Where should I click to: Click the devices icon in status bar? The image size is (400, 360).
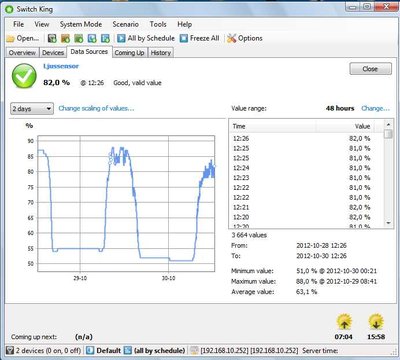10,351
